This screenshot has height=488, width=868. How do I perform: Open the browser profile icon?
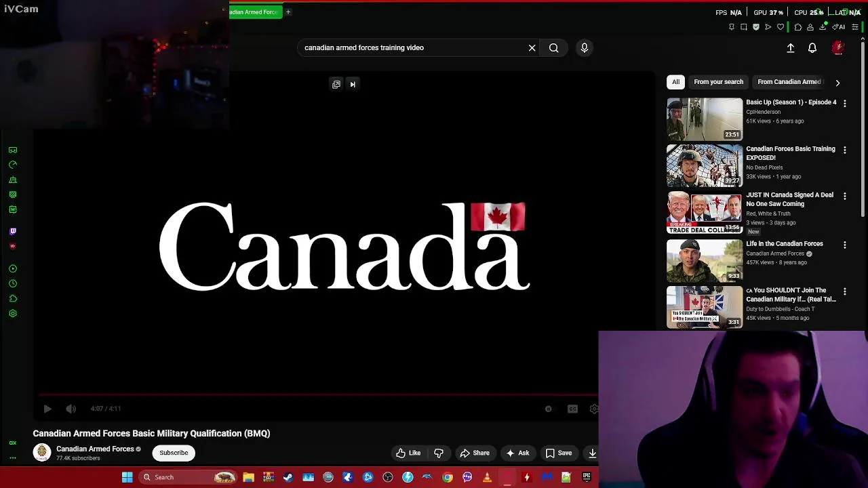tap(810, 27)
